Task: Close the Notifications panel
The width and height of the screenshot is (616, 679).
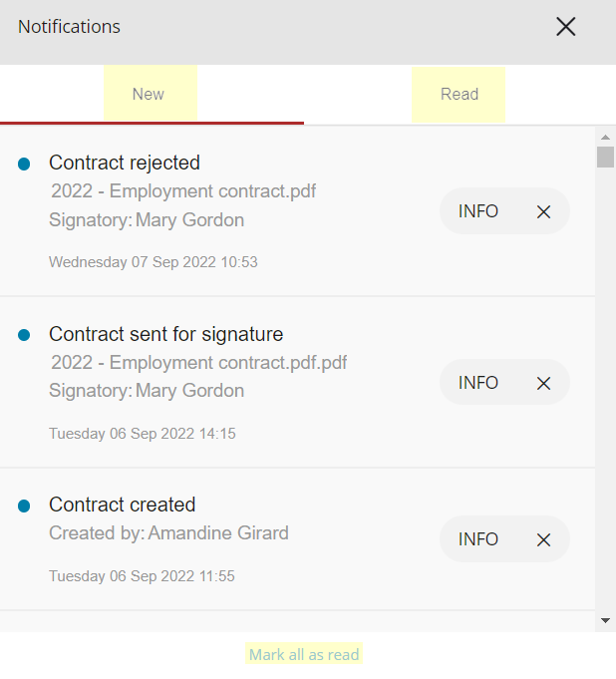Action: (566, 27)
